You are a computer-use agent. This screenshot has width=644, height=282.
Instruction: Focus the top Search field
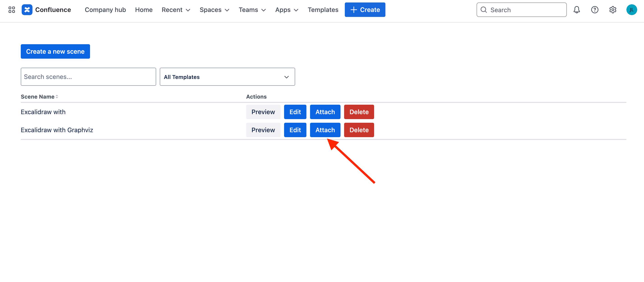coord(521,10)
